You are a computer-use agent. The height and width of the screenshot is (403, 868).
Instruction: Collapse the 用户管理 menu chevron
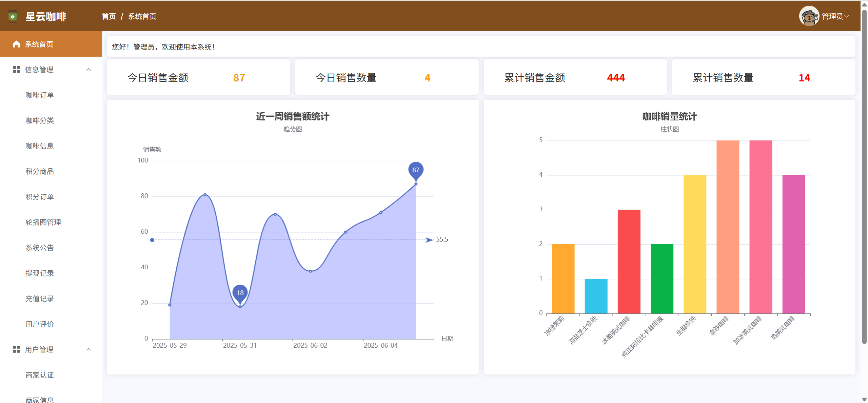tap(88, 349)
